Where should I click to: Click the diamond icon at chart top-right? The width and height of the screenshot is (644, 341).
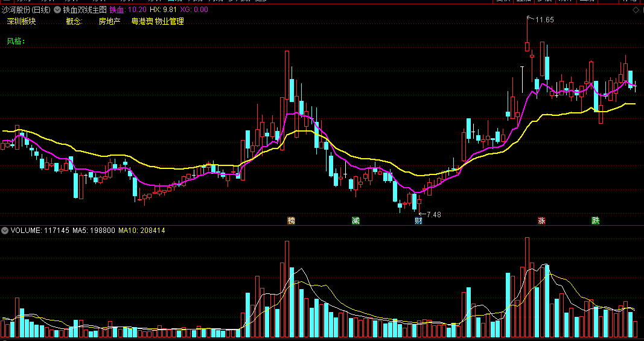click(636, 10)
